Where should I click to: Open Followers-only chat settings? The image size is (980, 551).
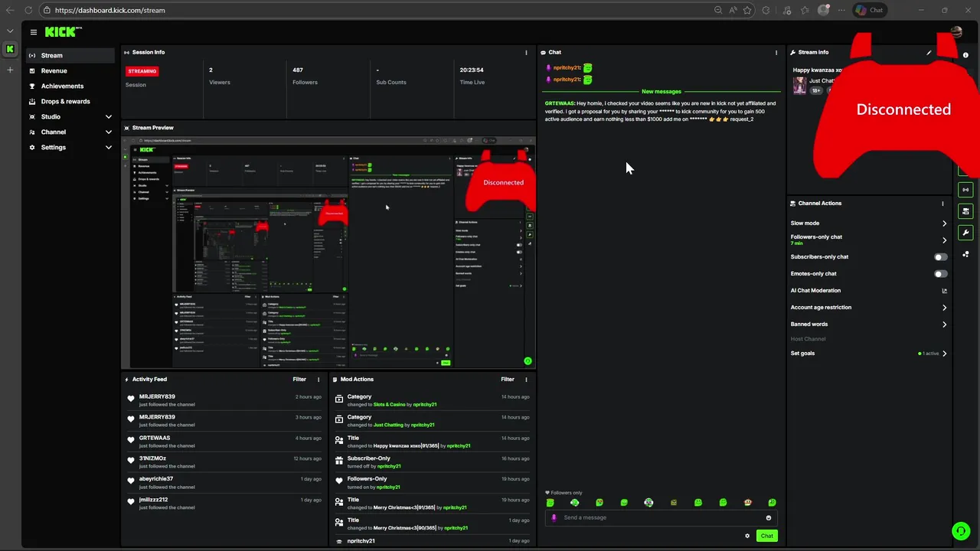click(868, 240)
